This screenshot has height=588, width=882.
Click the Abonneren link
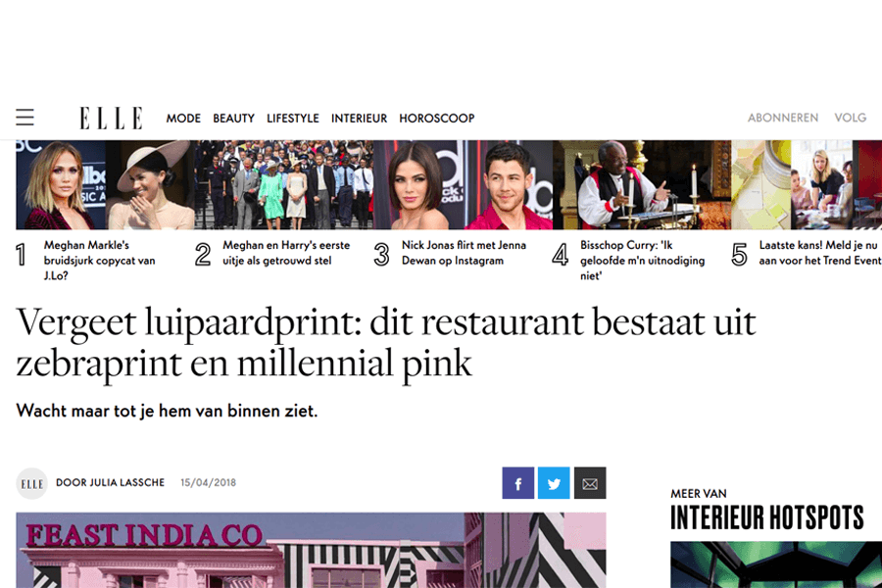click(783, 118)
